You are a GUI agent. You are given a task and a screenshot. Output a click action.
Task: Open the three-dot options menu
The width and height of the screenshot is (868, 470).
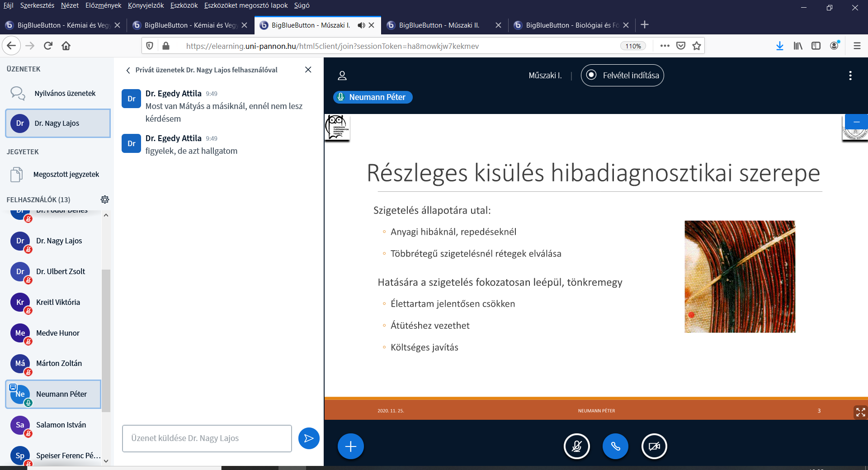point(850,76)
